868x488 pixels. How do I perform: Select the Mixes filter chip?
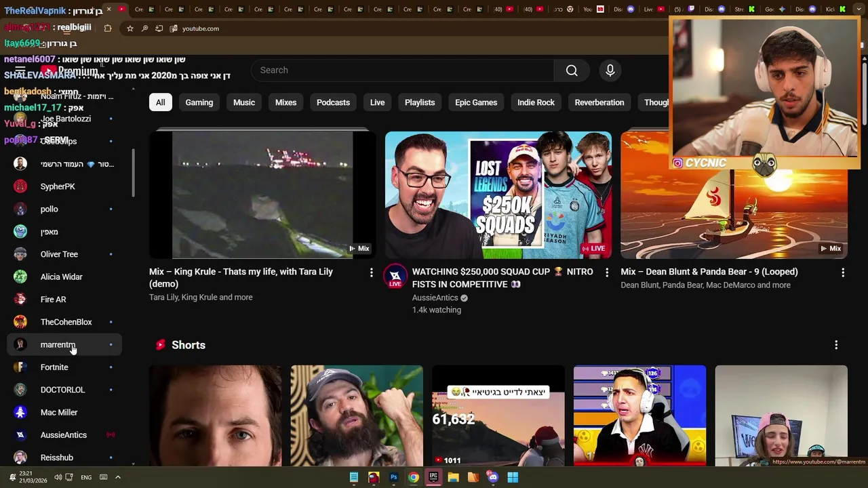(x=285, y=102)
